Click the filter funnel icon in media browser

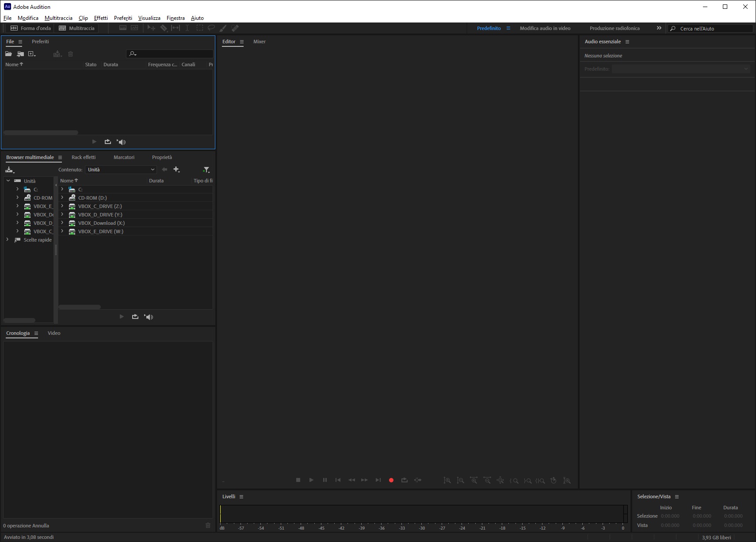click(x=206, y=170)
